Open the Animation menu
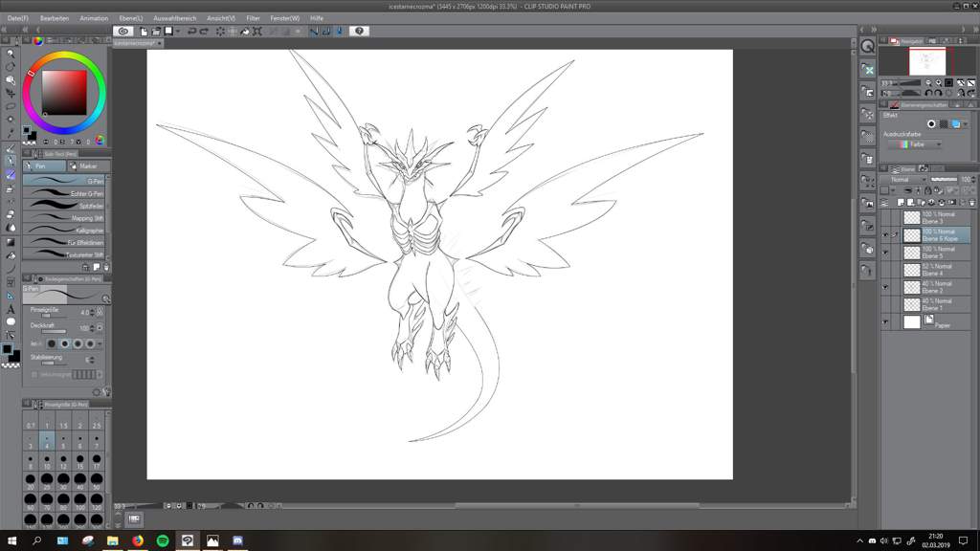Image resolution: width=980 pixels, height=551 pixels. [x=94, y=18]
